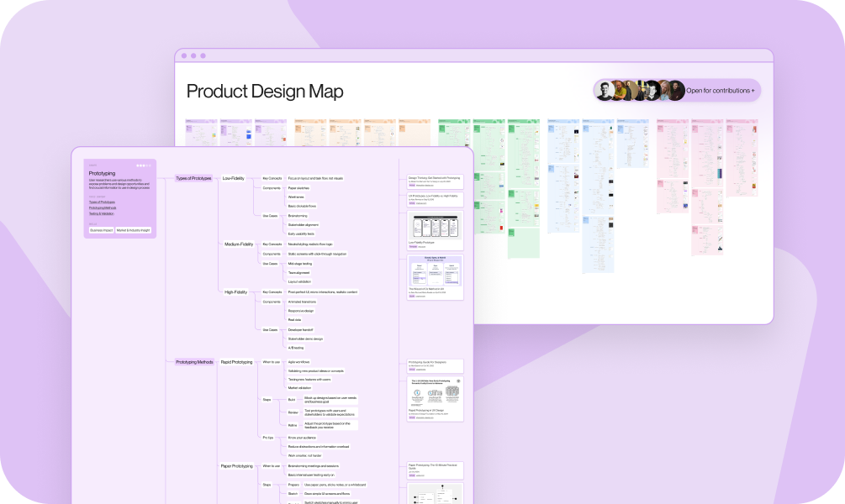
Task: Open UX Prototypes: Low-Fidelity vs High-Fidelity card
Action: click(x=435, y=199)
